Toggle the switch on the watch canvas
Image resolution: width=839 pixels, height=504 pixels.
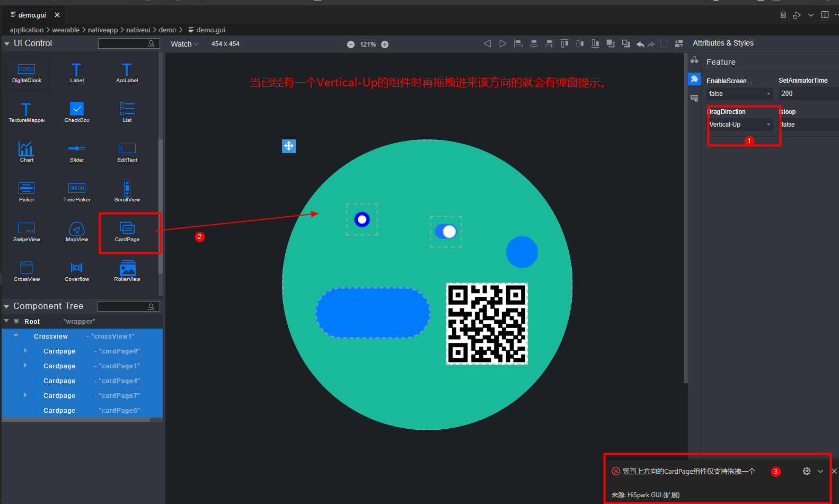[x=446, y=232]
